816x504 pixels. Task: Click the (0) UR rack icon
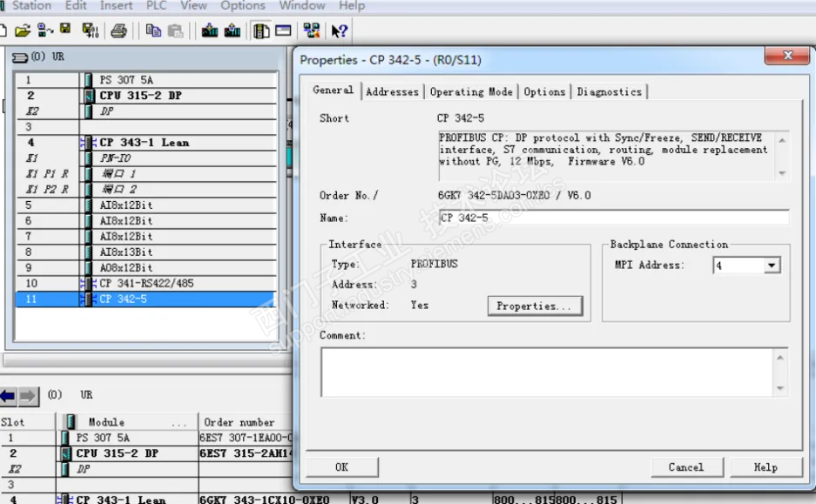20,57
